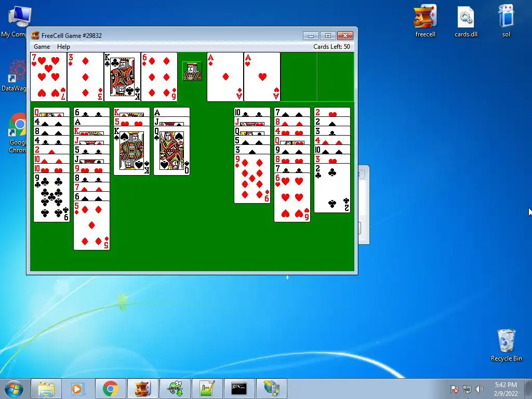532x399 pixels.
Task: Click the 3 of hearts card
Action: (332, 159)
